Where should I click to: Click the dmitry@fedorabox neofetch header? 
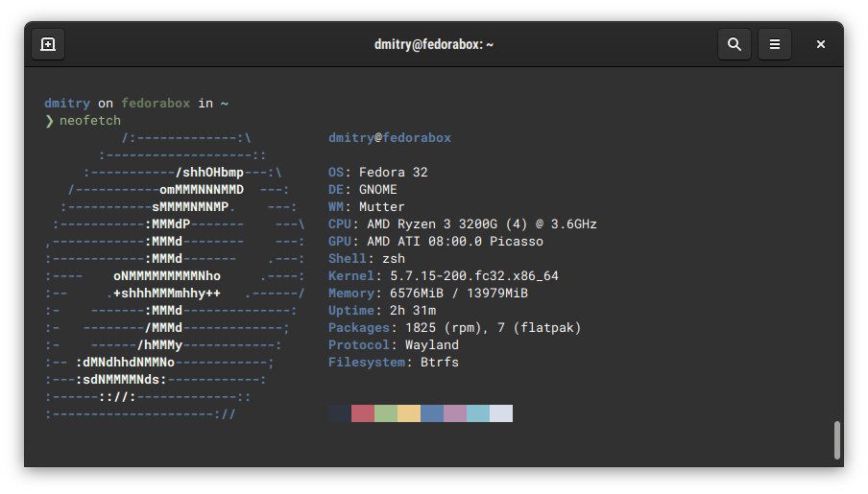(x=390, y=138)
